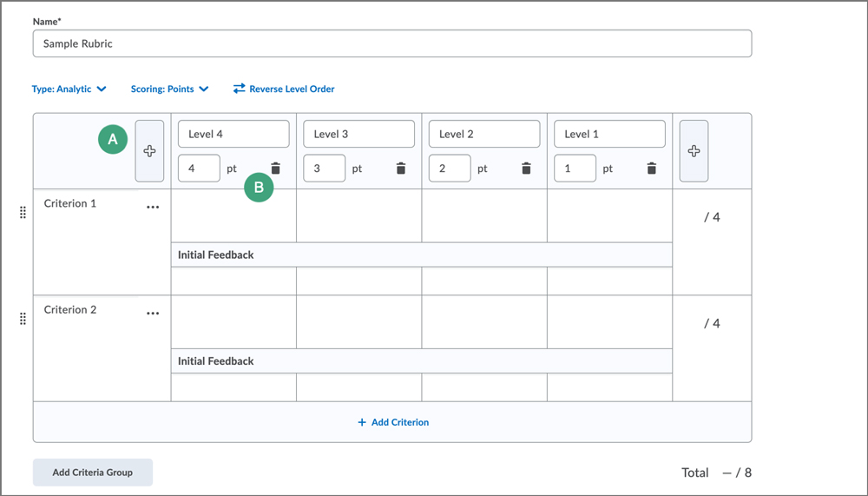
Task: Expand the Scoring: Points dropdown
Action: click(x=169, y=89)
